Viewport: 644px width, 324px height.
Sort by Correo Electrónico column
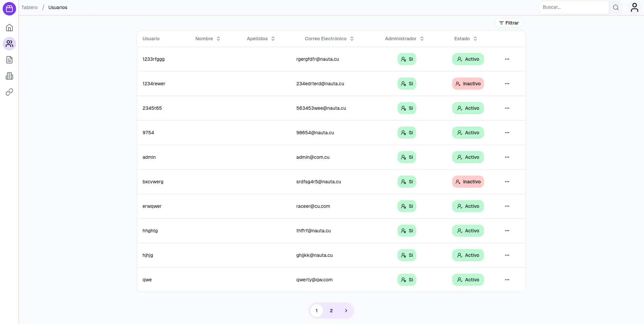point(329,39)
